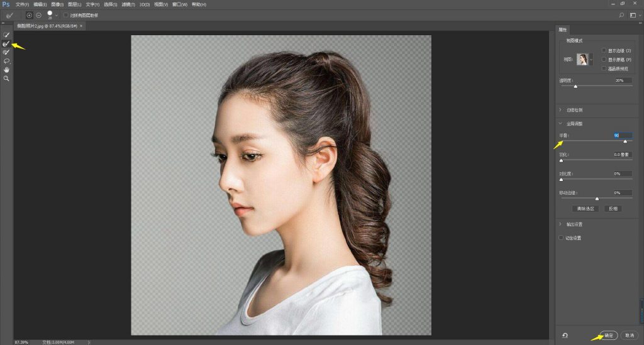
Task: Select the Hand tool
Action: [6, 70]
